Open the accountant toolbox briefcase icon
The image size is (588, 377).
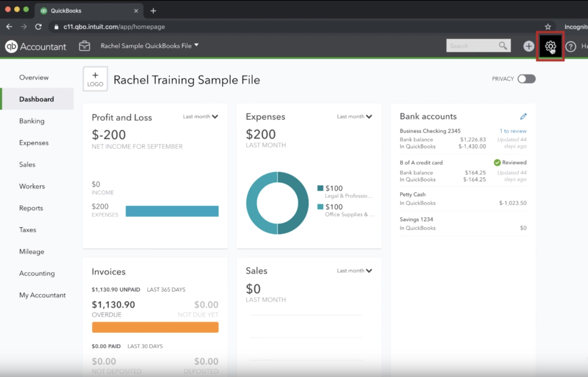click(x=84, y=46)
